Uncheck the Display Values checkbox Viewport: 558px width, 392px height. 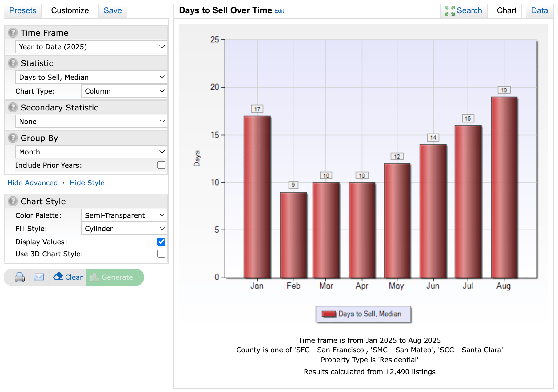coord(161,242)
